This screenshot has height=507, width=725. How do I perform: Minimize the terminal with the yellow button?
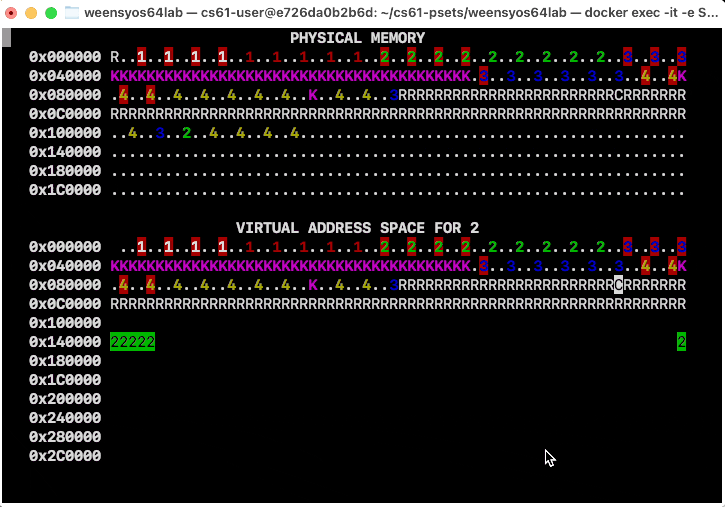coord(31,13)
